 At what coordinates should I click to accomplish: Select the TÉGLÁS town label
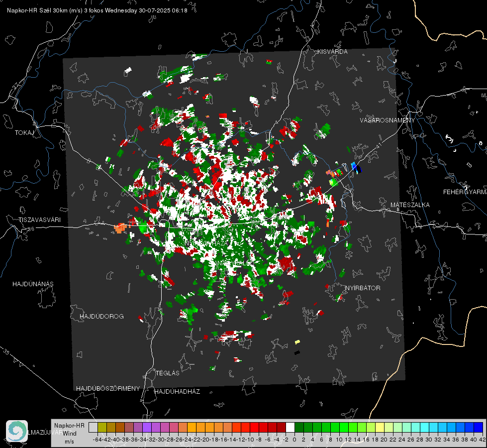[168, 373]
